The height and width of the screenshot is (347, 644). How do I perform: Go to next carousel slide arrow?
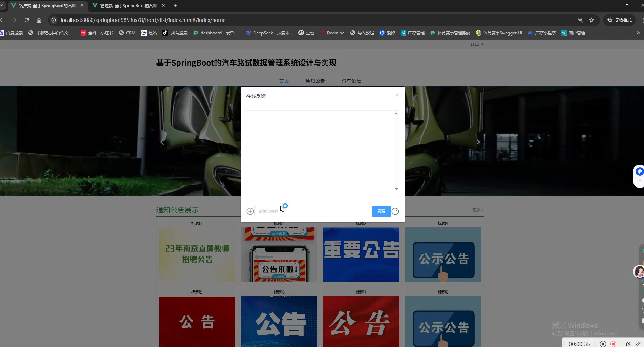click(478, 142)
